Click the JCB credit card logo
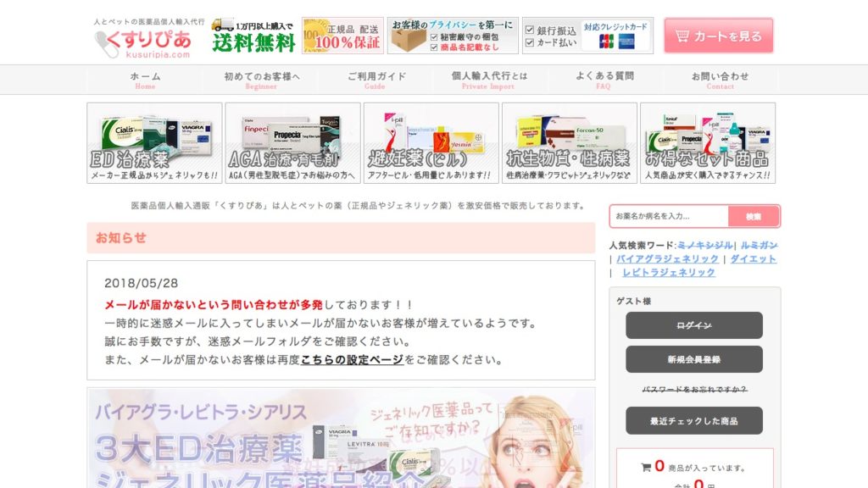 pyautogui.click(x=607, y=42)
